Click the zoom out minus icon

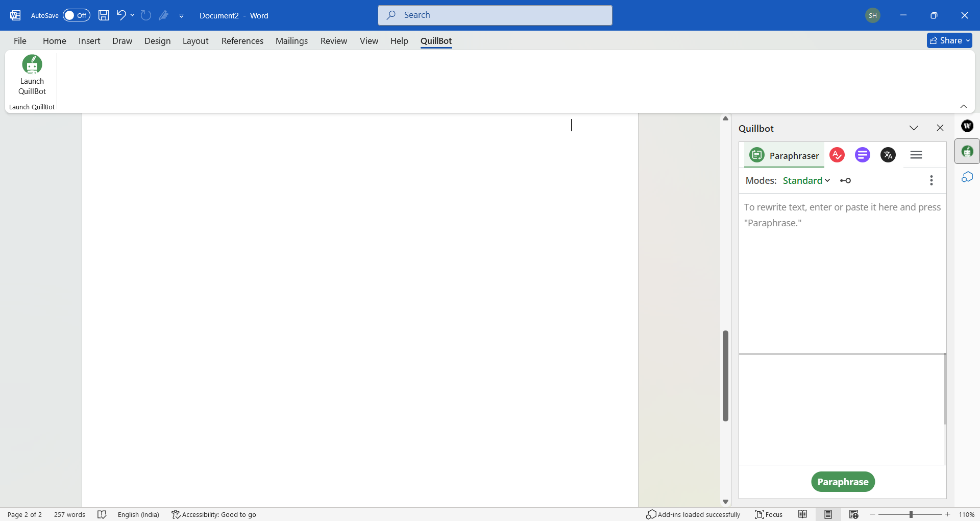coord(873,514)
